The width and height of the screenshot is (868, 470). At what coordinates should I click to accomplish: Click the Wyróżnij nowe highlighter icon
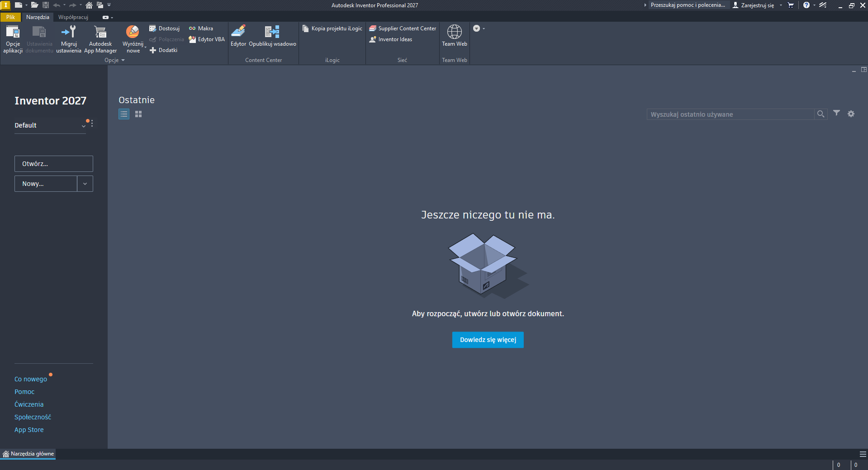pos(133,32)
